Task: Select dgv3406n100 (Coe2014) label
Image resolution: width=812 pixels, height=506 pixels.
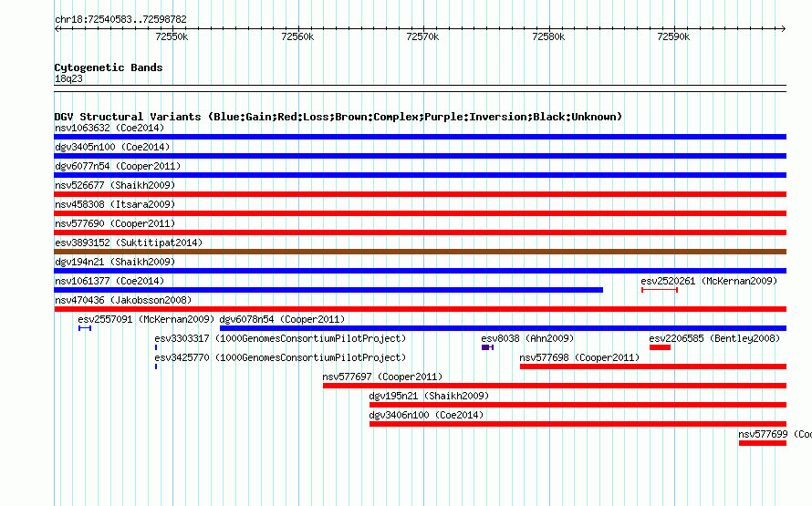Action: [x=426, y=415]
